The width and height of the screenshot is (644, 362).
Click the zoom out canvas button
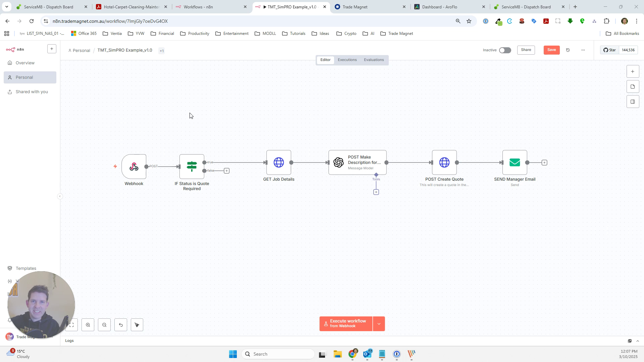(x=104, y=325)
